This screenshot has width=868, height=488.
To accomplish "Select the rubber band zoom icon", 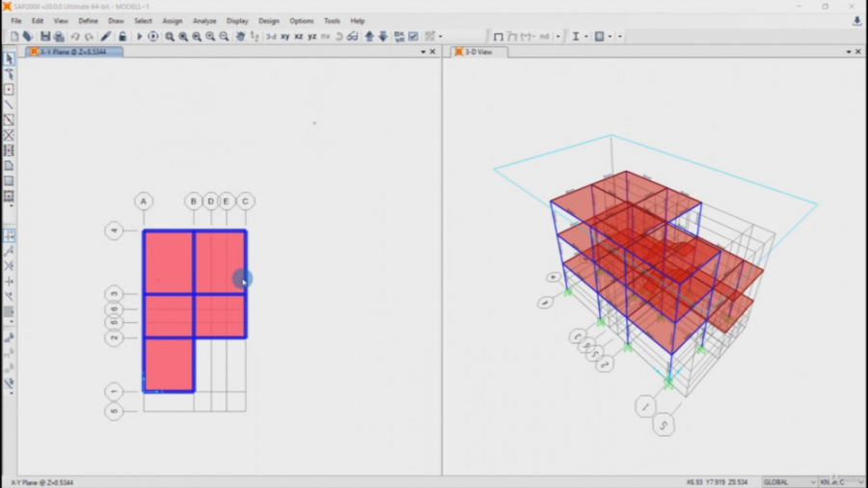I will point(170,37).
